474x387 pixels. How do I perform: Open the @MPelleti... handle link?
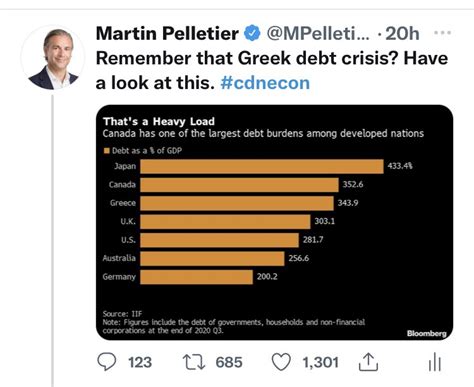click(x=318, y=33)
